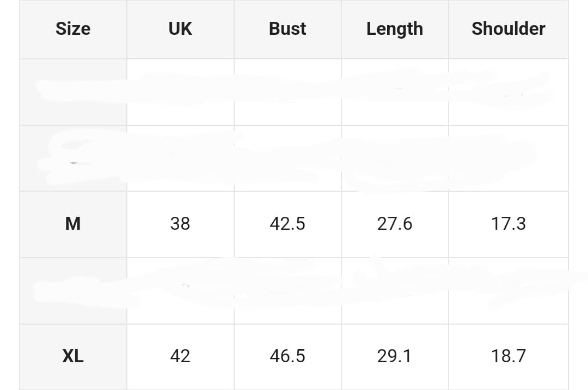588x390 pixels.
Task: Select length value 27.6
Action: [395, 224]
